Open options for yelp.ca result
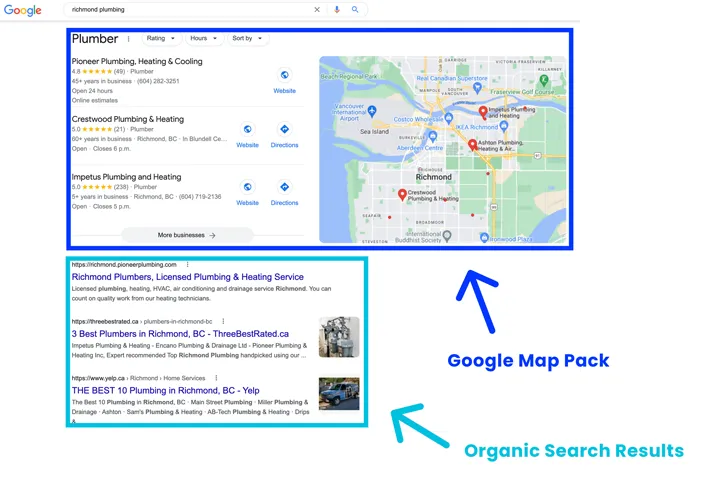 pyautogui.click(x=216, y=378)
